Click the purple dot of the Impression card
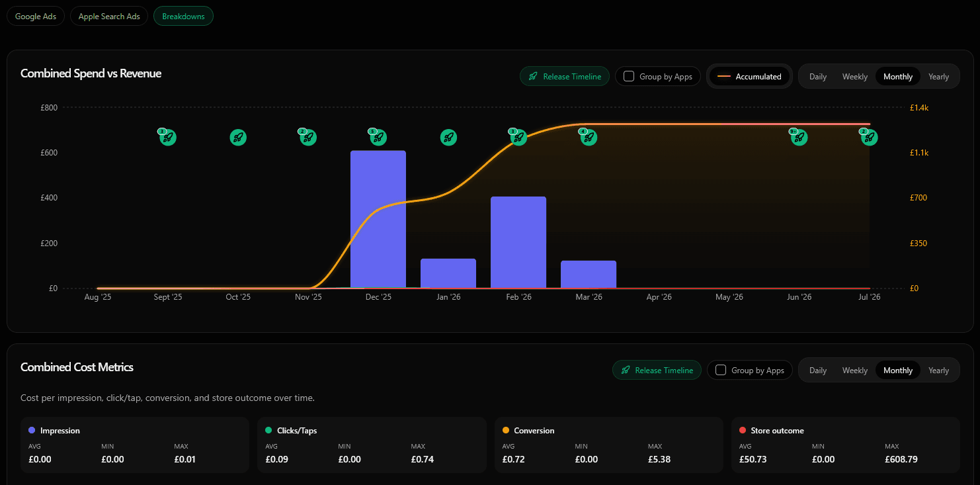 click(x=32, y=431)
